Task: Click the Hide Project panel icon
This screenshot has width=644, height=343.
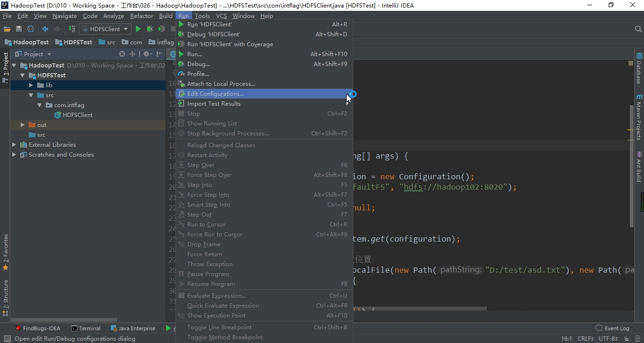Action: pyautogui.click(x=159, y=54)
